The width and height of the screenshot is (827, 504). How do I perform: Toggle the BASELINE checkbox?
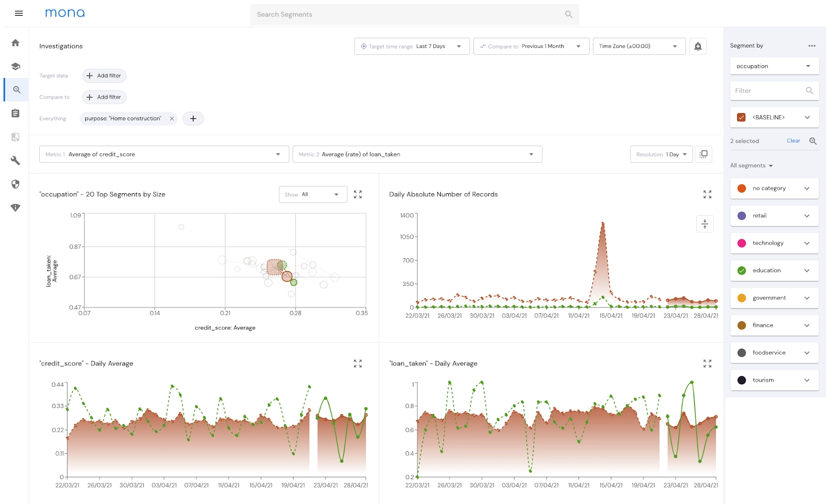[741, 117]
